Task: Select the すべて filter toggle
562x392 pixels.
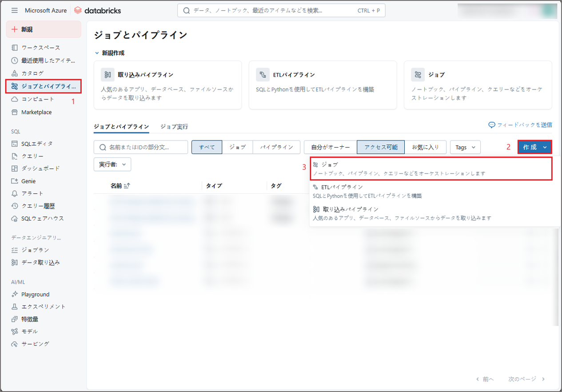Action: click(207, 147)
